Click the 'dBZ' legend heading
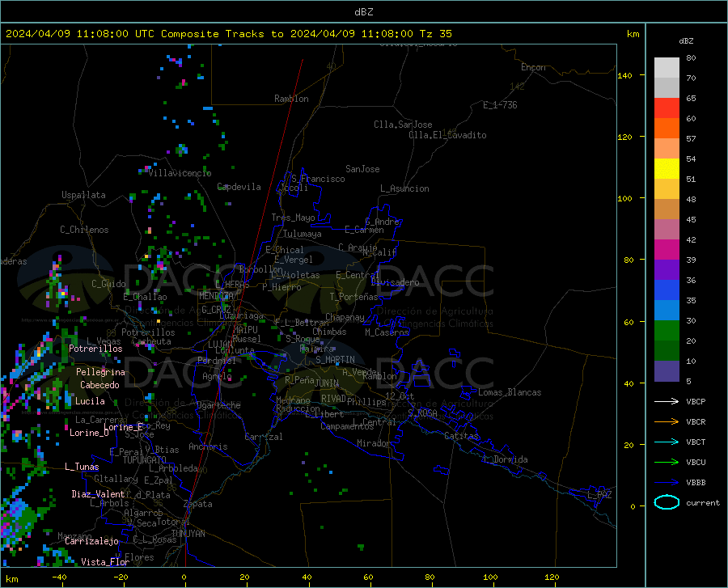Image resolution: width=728 pixels, height=588 pixels. 686,40
